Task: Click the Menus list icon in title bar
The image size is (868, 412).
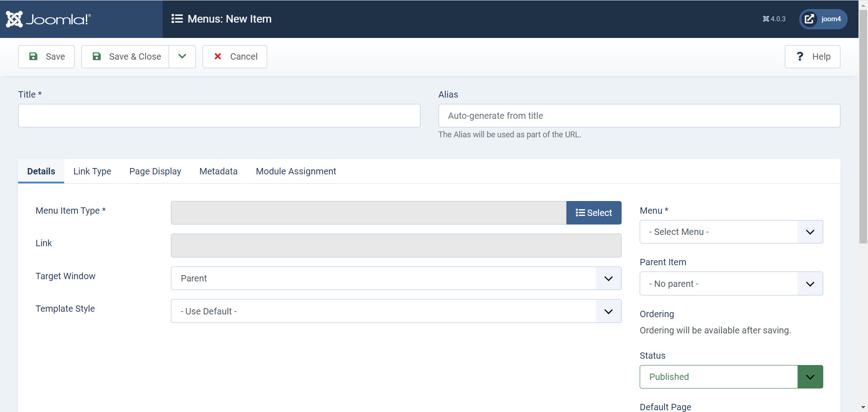Action: tap(177, 19)
